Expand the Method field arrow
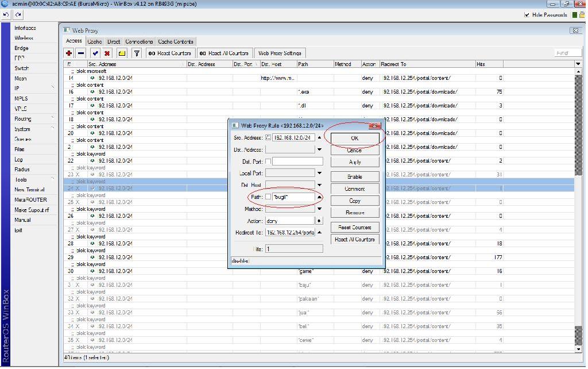Screen dimensions: 588x369 319,209
